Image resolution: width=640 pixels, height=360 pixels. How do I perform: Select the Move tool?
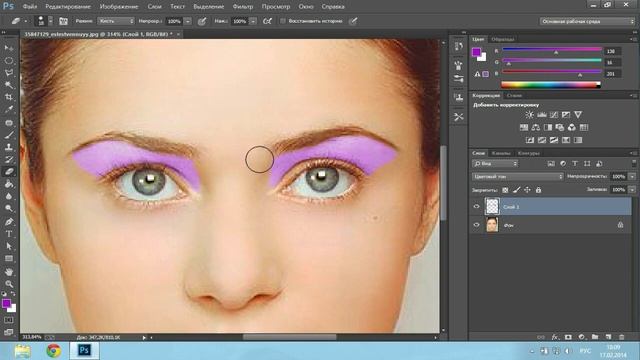9,48
